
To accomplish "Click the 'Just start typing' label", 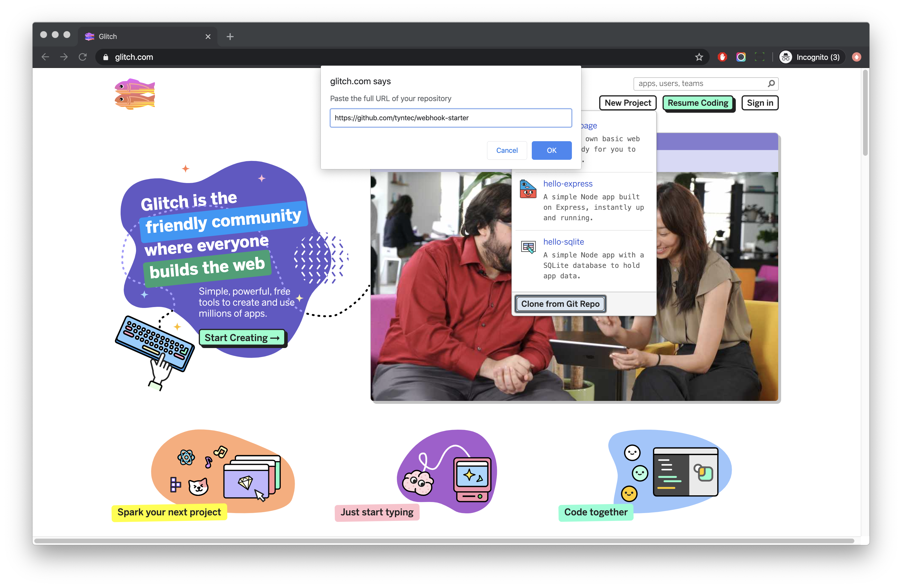I will 377,512.
